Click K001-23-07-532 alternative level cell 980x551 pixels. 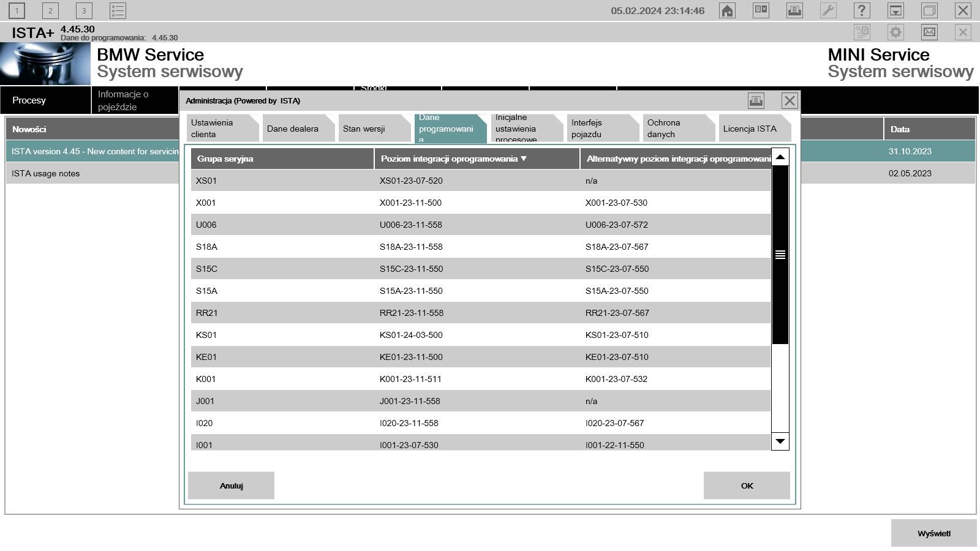coord(616,379)
